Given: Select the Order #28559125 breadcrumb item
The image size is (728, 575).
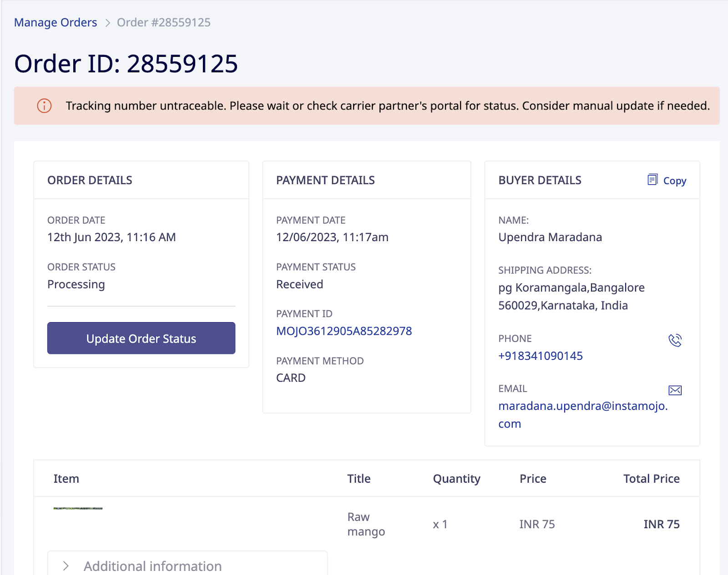Looking at the screenshot, I should tap(164, 22).
